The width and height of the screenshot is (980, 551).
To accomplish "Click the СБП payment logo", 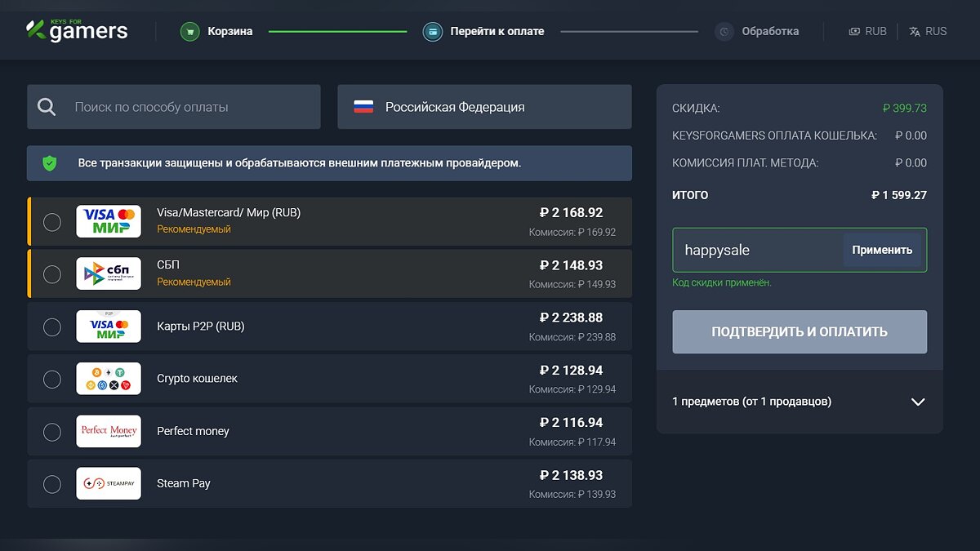I will pos(109,273).
